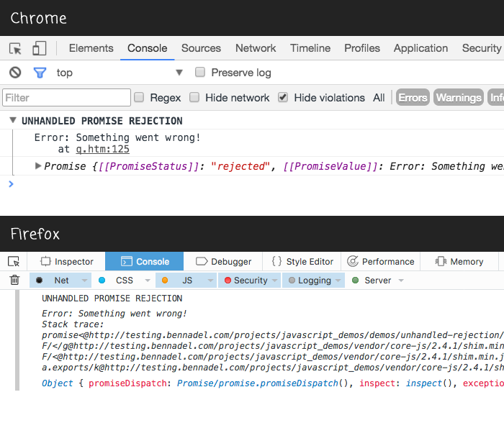Collapse the UNHANDLED PROMISE REJECTION group

click(x=12, y=121)
